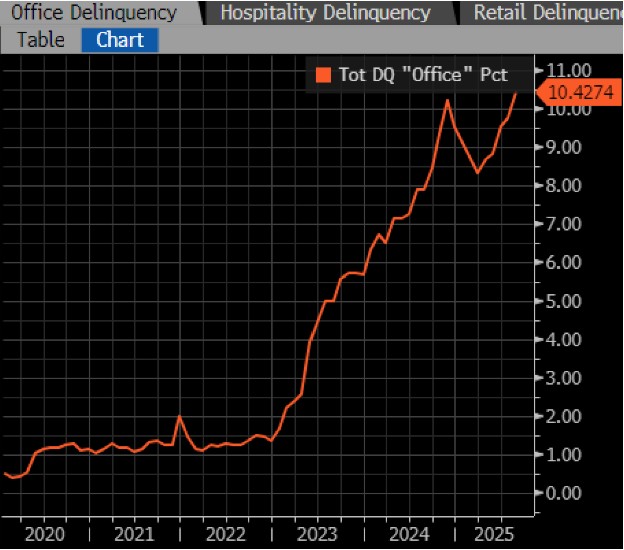This screenshot has height=550, width=624.
Task: Click the 2023 year label on time axis
Action: click(316, 534)
